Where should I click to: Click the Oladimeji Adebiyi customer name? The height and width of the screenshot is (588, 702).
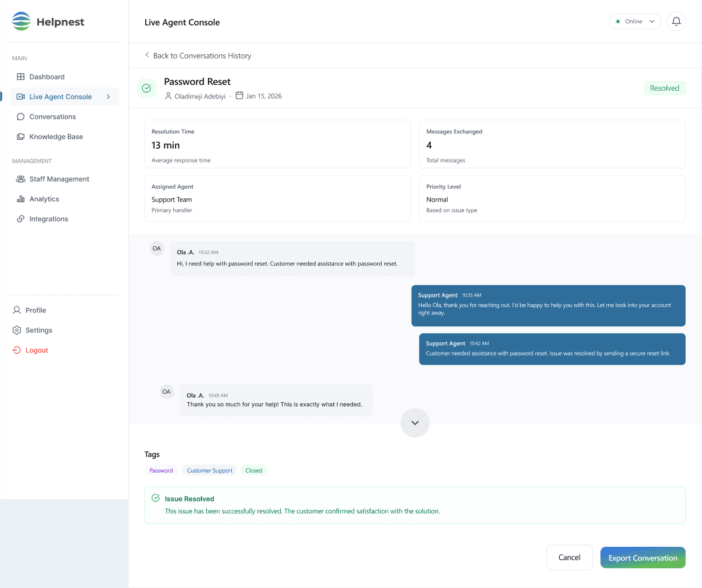(200, 96)
